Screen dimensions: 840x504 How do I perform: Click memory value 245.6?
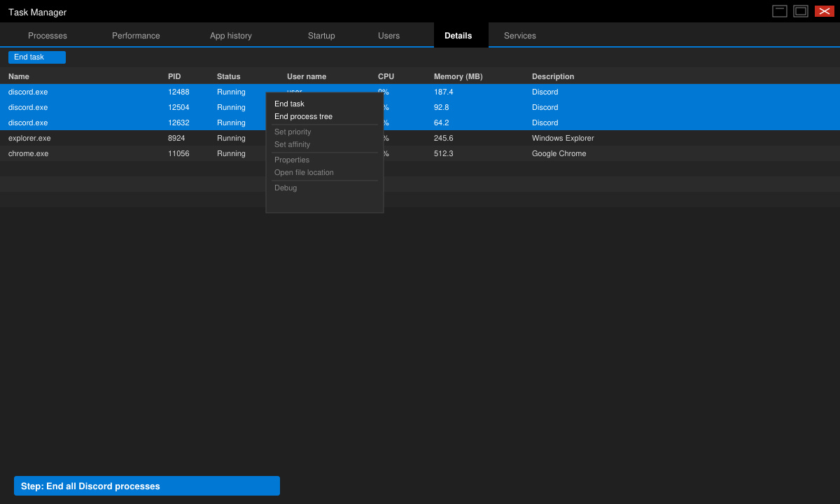click(x=444, y=138)
